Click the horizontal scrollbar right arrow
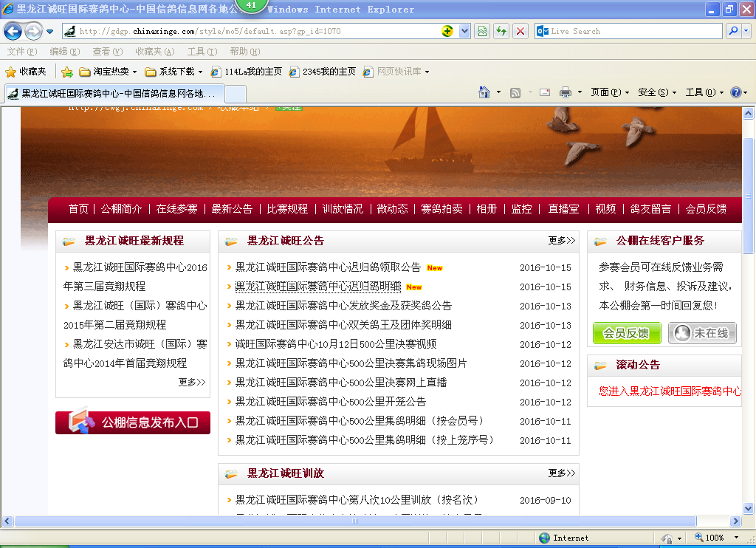This screenshot has width=756, height=548. (736, 521)
